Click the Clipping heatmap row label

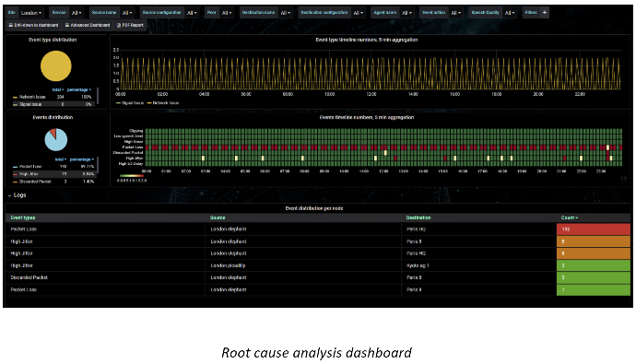coord(135,131)
